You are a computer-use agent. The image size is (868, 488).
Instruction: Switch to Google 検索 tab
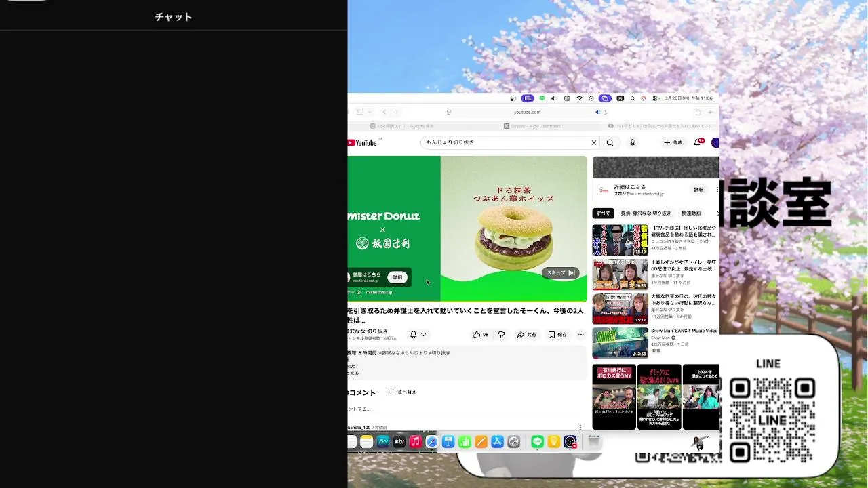pos(401,126)
